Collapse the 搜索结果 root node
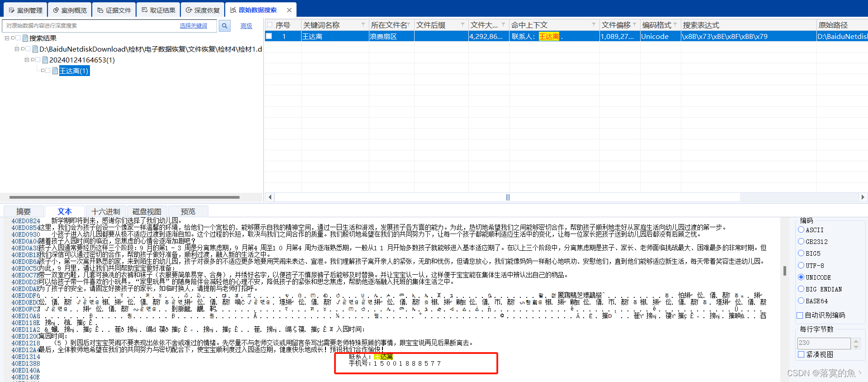 click(x=7, y=38)
